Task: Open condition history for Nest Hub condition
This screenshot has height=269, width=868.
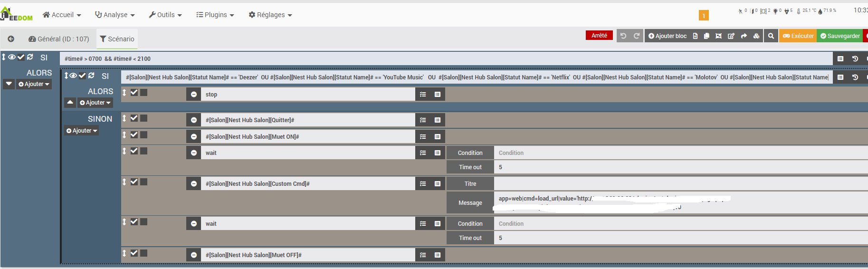Action: 855,77
